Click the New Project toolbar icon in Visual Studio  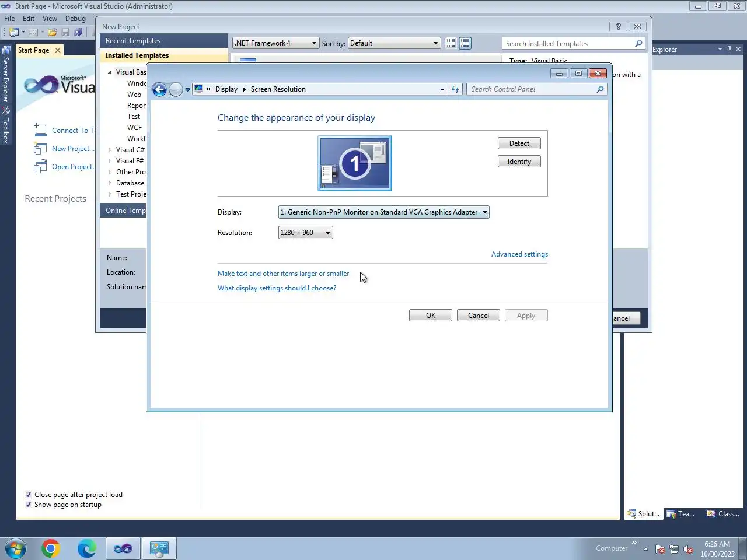click(14, 32)
